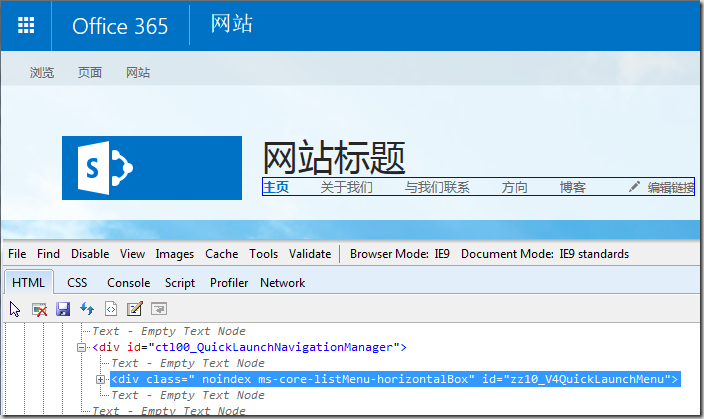704x419 pixels.
Task: Switch to the Profiler tab
Action: click(229, 282)
